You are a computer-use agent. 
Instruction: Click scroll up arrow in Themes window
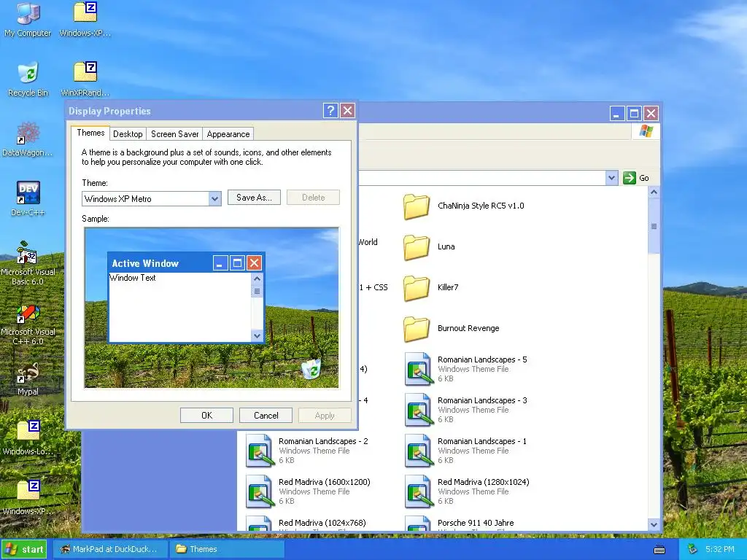coord(654,192)
